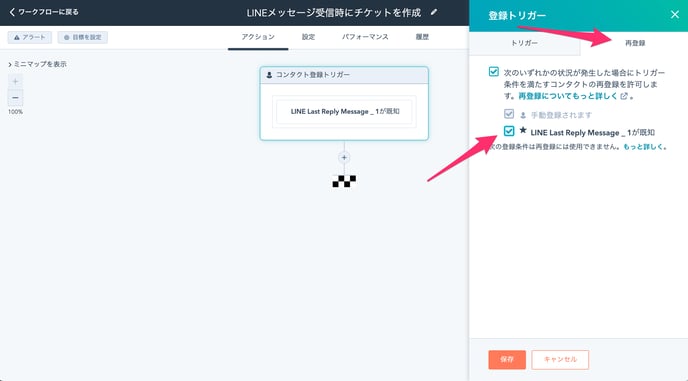Click the checkered end-of-workflow flag
Viewport: 688px width, 381px height.
click(344, 181)
